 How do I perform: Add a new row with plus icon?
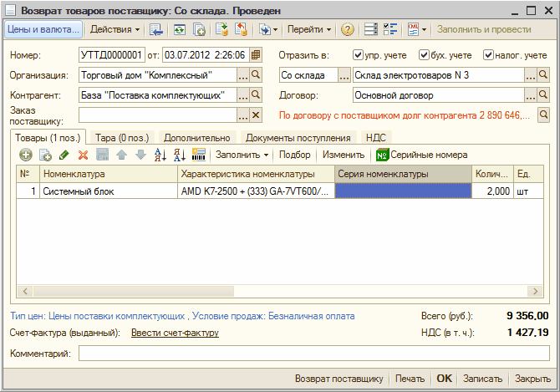[x=26, y=155]
